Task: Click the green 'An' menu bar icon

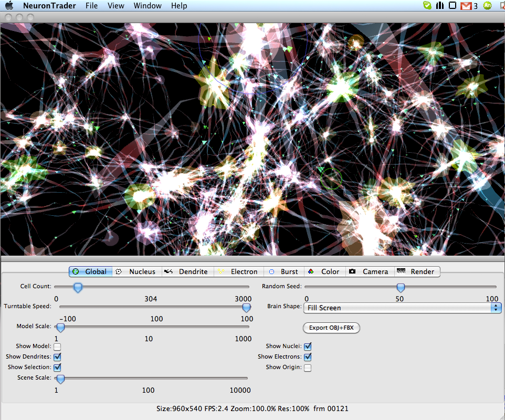Action: point(488,6)
